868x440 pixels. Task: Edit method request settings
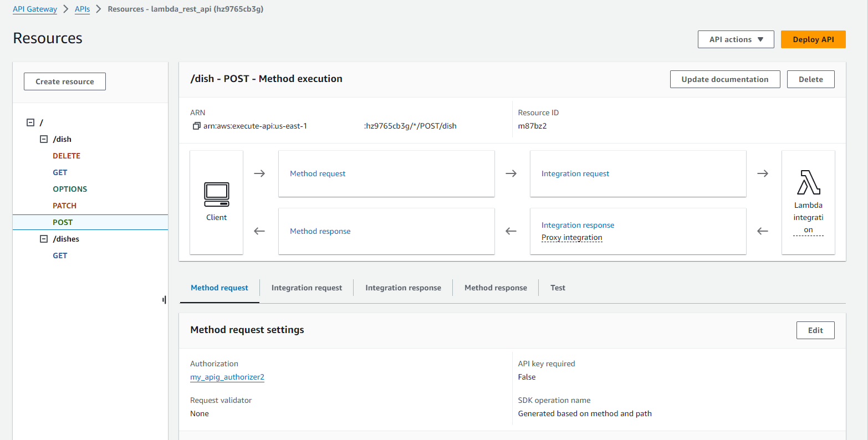(815, 330)
